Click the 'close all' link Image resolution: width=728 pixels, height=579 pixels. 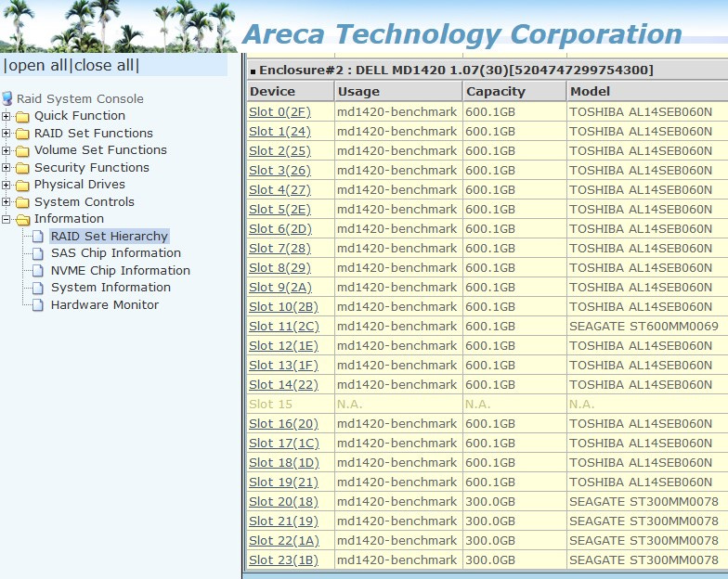pyautogui.click(x=104, y=65)
